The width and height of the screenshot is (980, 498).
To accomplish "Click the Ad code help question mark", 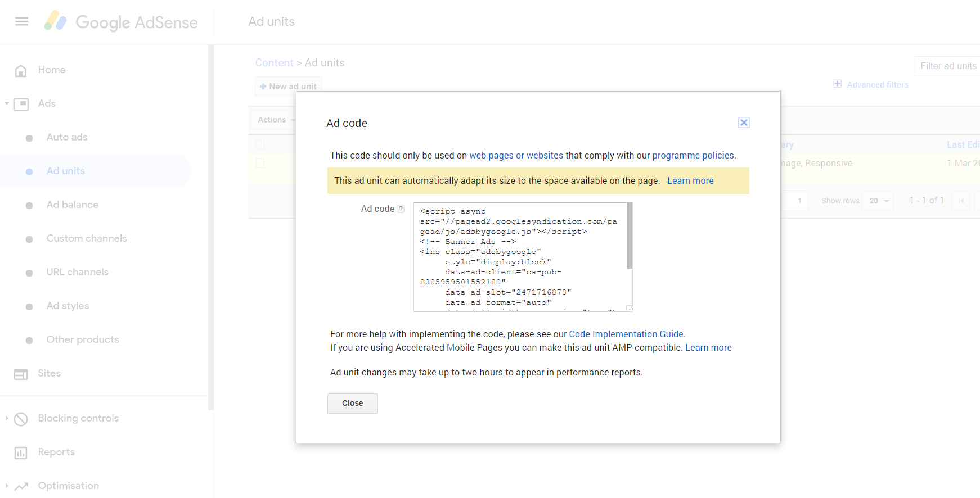I will 401,209.
